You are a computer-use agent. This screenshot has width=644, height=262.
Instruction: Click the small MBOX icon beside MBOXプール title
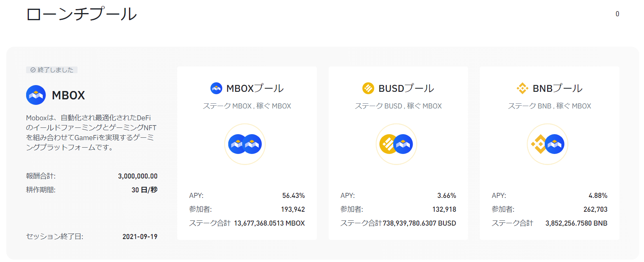click(216, 88)
